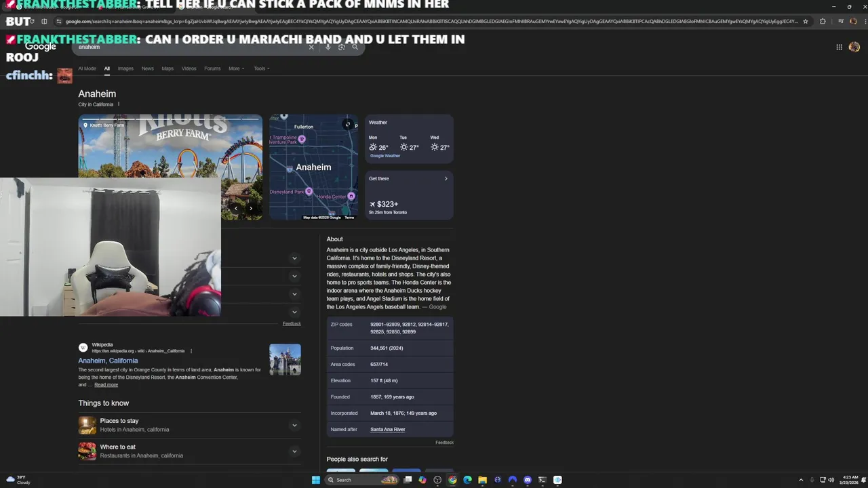Open Discord from the taskbar
The width and height of the screenshot is (868, 488).
tap(527, 480)
